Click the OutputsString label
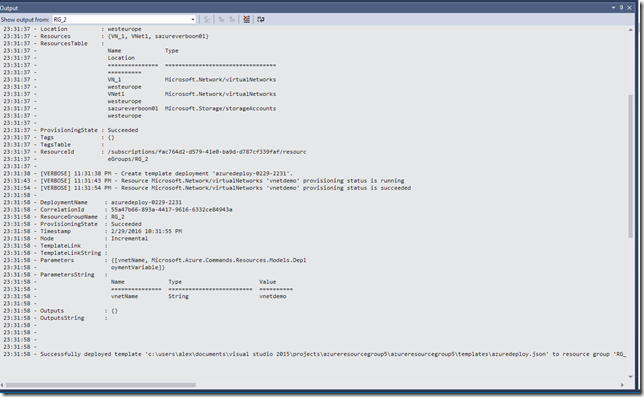 (x=62, y=318)
